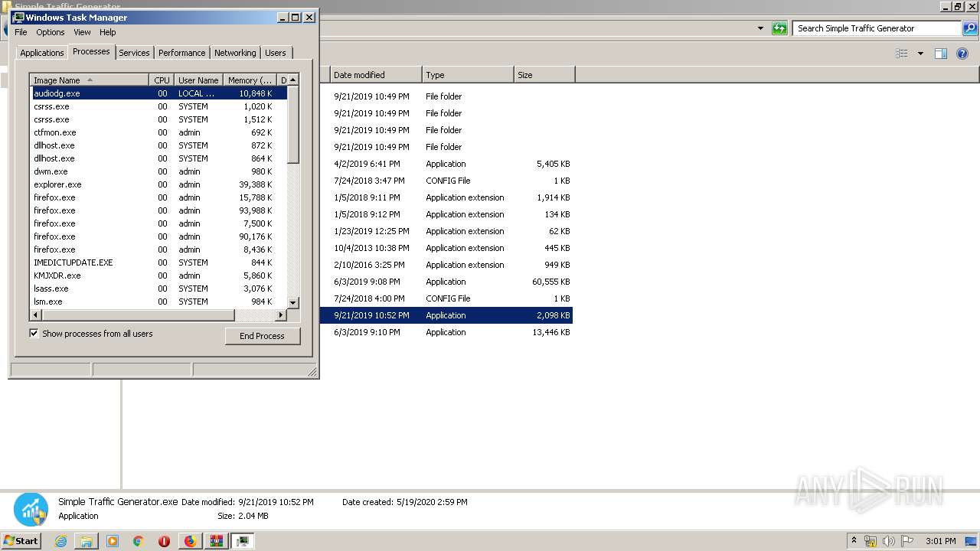The width and height of the screenshot is (980, 551).
Task: Switch to the Services tab
Action: (134, 53)
